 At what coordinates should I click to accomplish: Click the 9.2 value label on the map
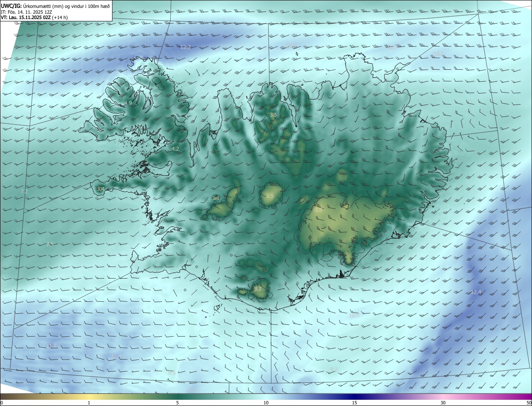coord(333,370)
